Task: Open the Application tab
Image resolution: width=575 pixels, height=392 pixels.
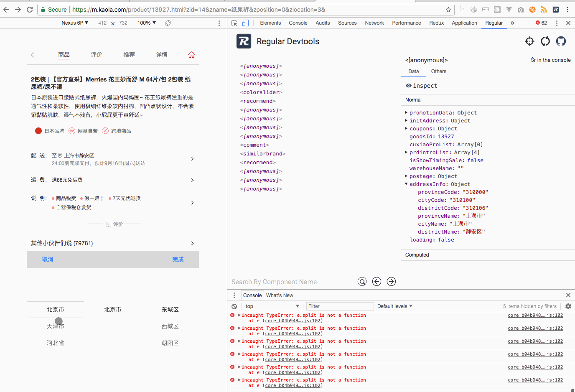Action: pos(464,23)
